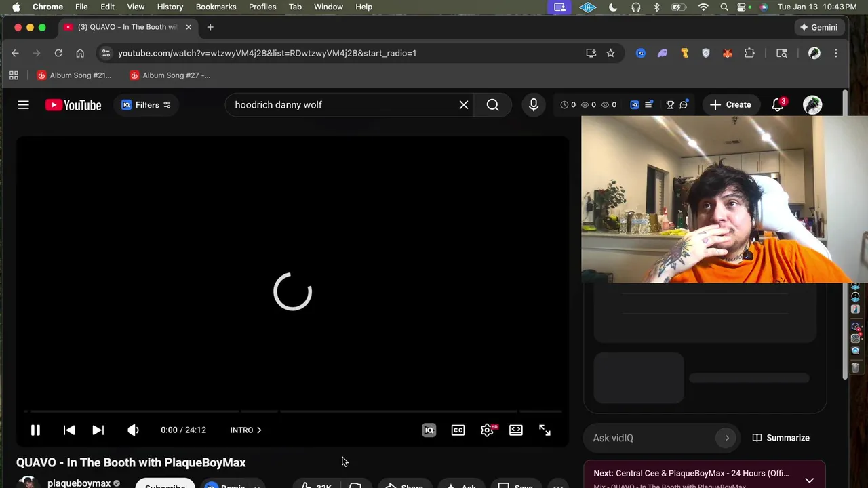The image size is (868, 488).
Task: Click the Create button
Action: pyautogui.click(x=730, y=105)
